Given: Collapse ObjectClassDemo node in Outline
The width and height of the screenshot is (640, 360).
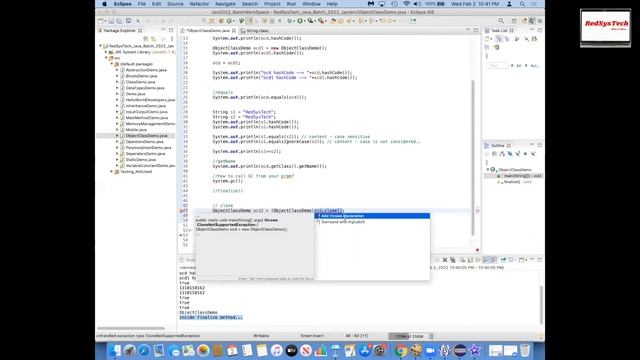Looking at the screenshot, I should (487, 169).
